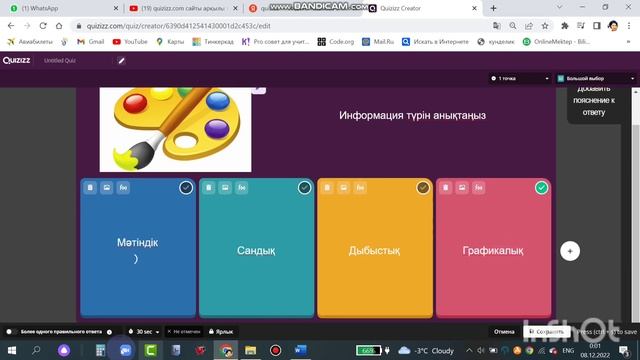
Task: Edit question text Информация түрін анықтаңыз
Action: pyautogui.click(x=412, y=116)
